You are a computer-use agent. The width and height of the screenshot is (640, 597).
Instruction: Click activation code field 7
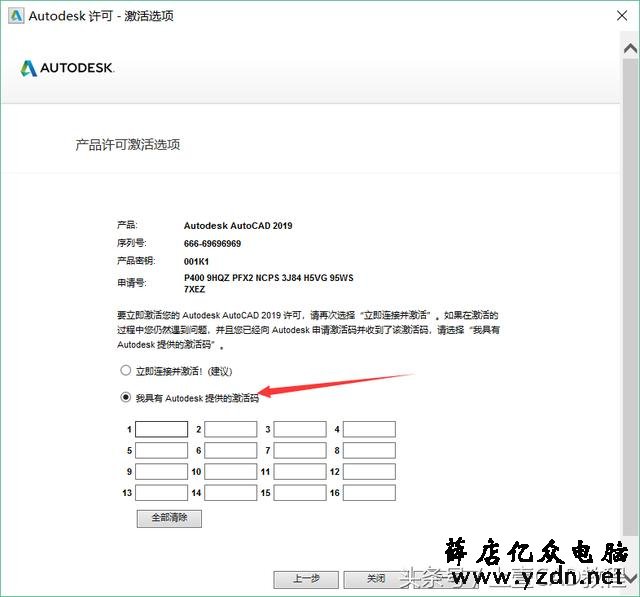click(x=300, y=451)
